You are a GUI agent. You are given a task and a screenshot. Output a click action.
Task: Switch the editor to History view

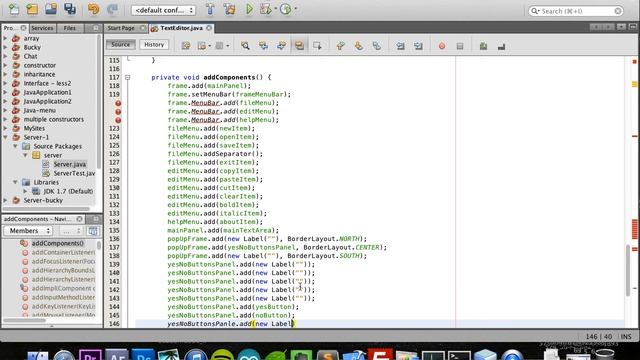point(154,44)
